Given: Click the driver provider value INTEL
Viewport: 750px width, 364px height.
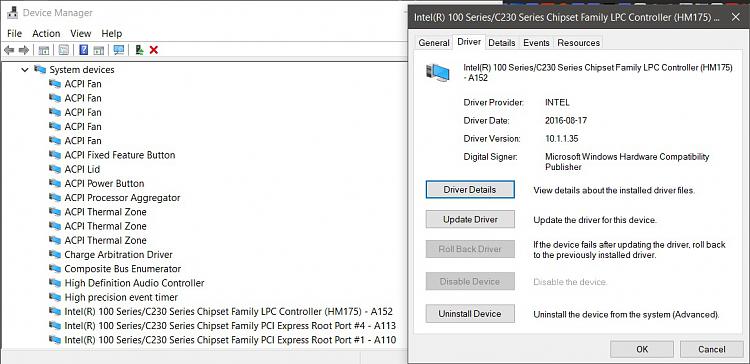Looking at the screenshot, I should pos(557,102).
